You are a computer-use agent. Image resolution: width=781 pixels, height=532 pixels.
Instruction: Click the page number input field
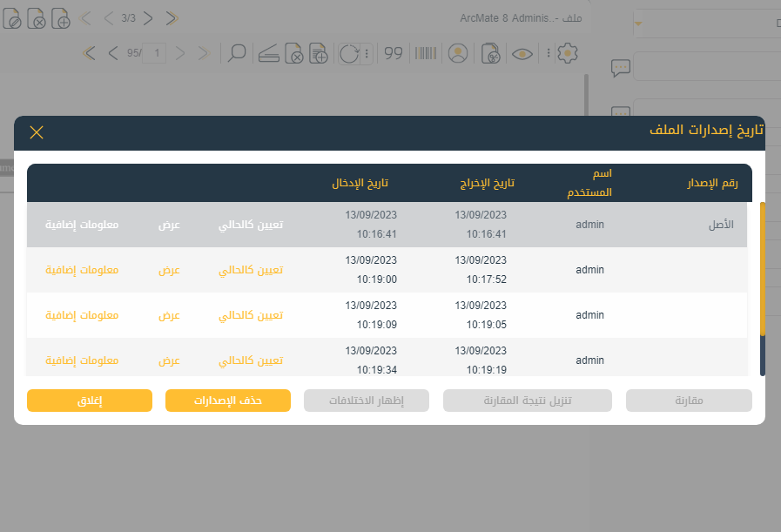click(x=157, y=54)
